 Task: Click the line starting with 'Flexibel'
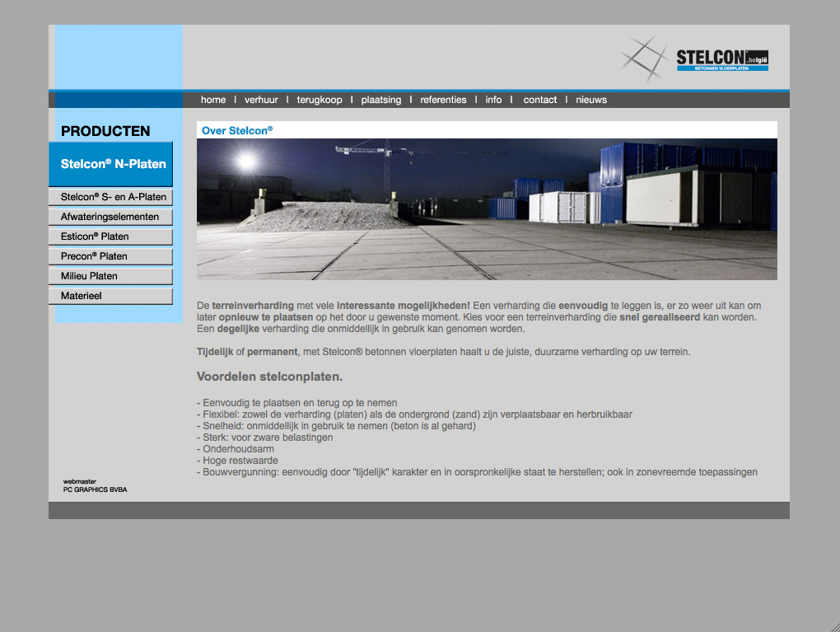tap(414, 414)
